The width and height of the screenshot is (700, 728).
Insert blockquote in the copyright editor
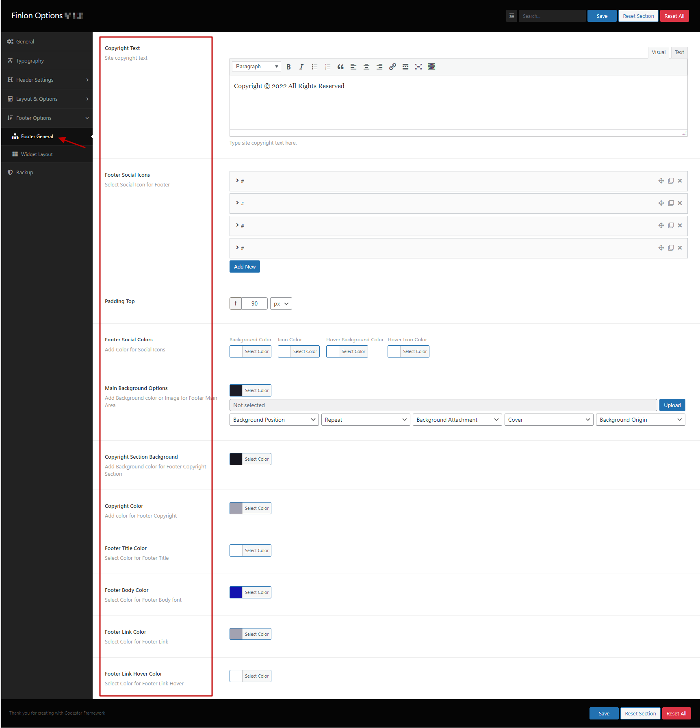[x=340, y=67]
